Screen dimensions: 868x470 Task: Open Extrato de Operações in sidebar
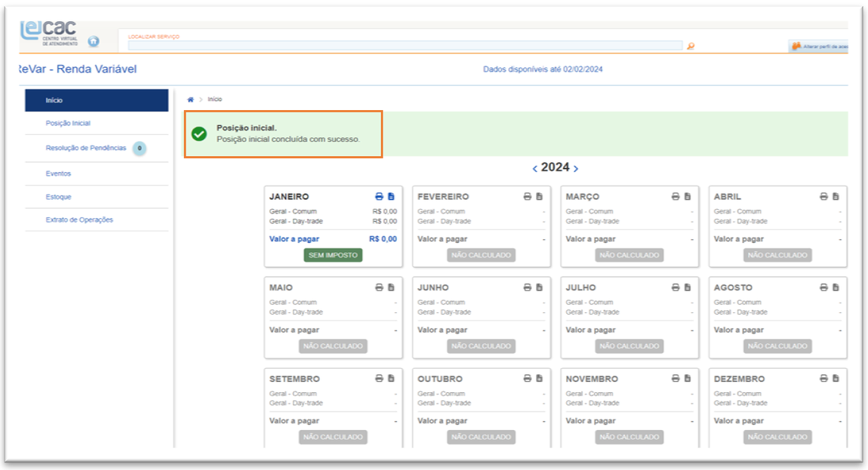click(x=79, y=220)
